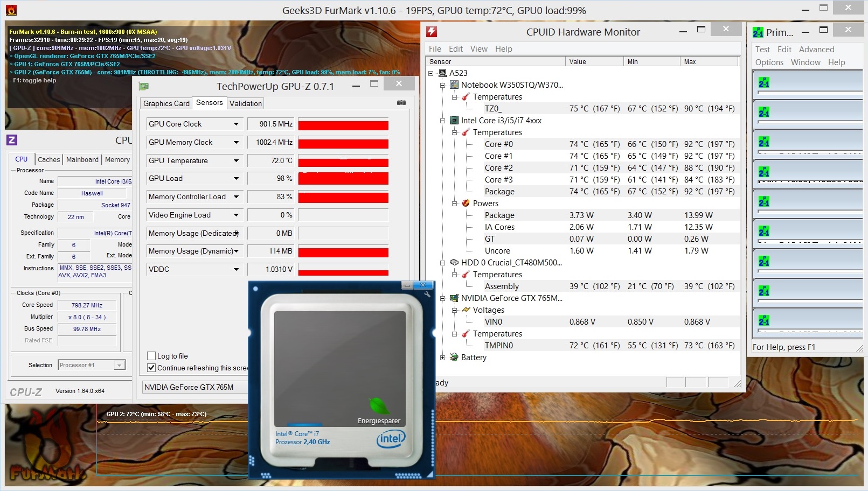Click thermometer icon under HDD 0 Crucial
This screenshot has width=868, height=491.
click(x=466, y=274)
